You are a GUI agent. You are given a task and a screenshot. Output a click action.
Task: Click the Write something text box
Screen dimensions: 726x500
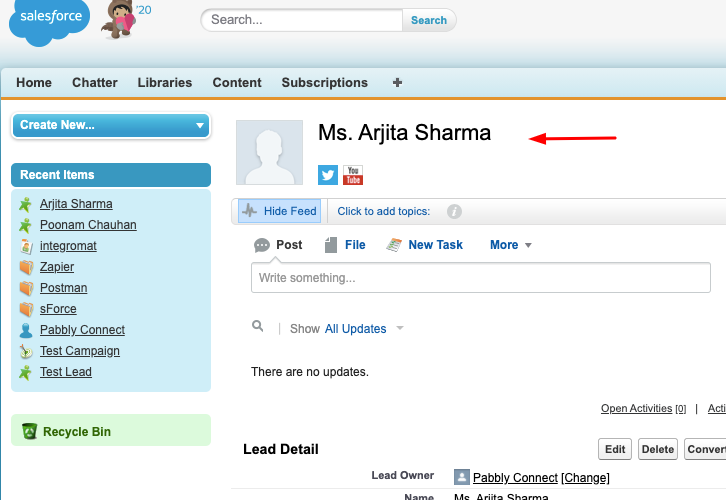click(481, 278)
